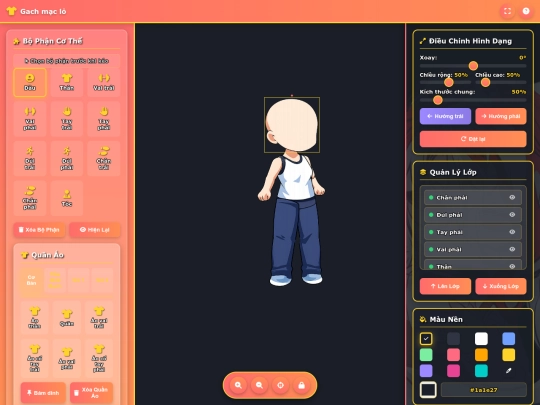540x405 pixels.
Task: Select the Thân (torso) body part
Action: pyautogui.click(x=66, y=83)
